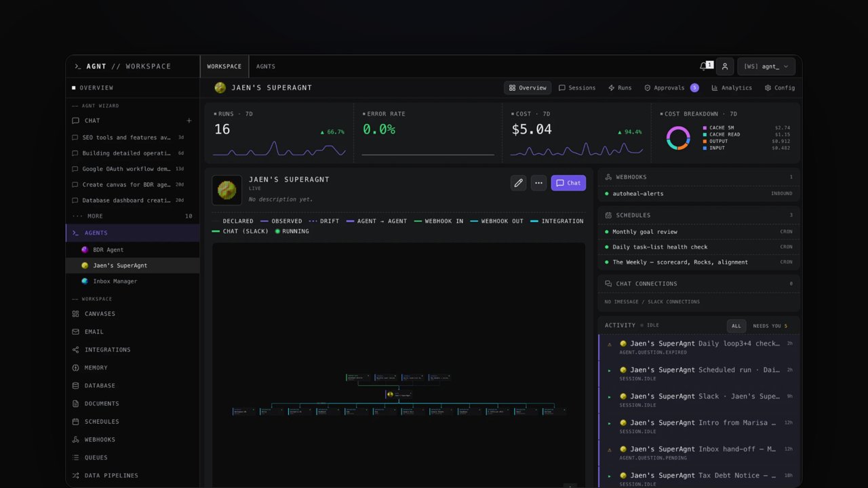Open the notifications bell icon
This screenshot has width=868, height=488.
(x=705, y=66)
